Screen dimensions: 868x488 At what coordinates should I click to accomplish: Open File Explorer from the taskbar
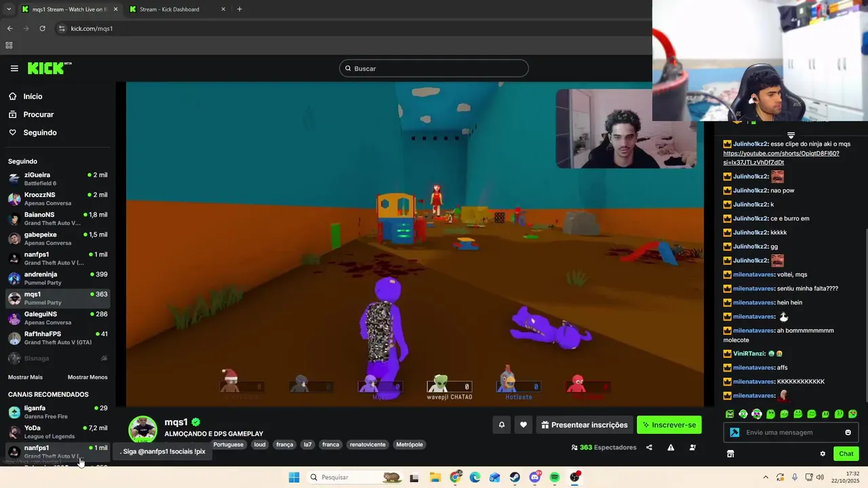click(x=435, y=477)
